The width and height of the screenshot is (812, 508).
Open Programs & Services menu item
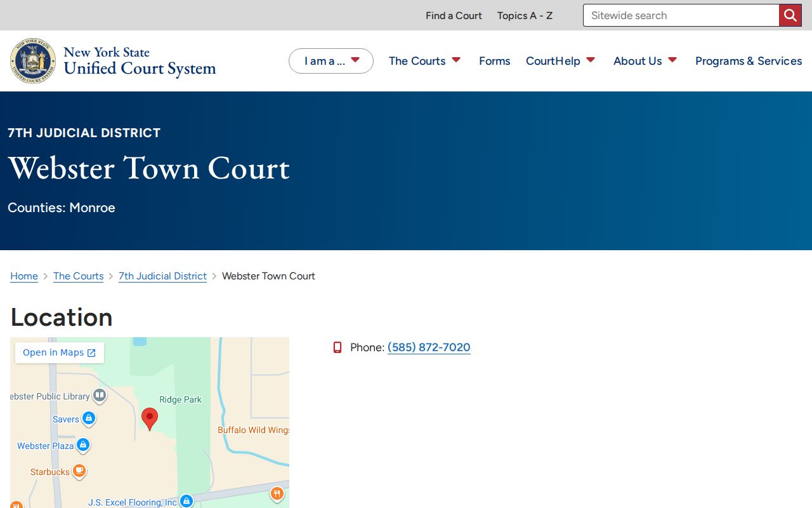[x=749, y=61]
